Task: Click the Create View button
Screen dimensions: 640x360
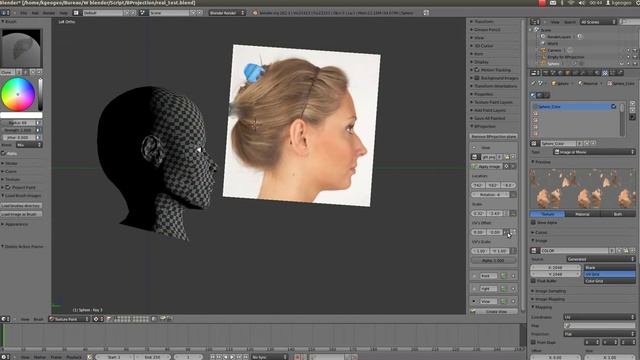Action: point(497,311)
